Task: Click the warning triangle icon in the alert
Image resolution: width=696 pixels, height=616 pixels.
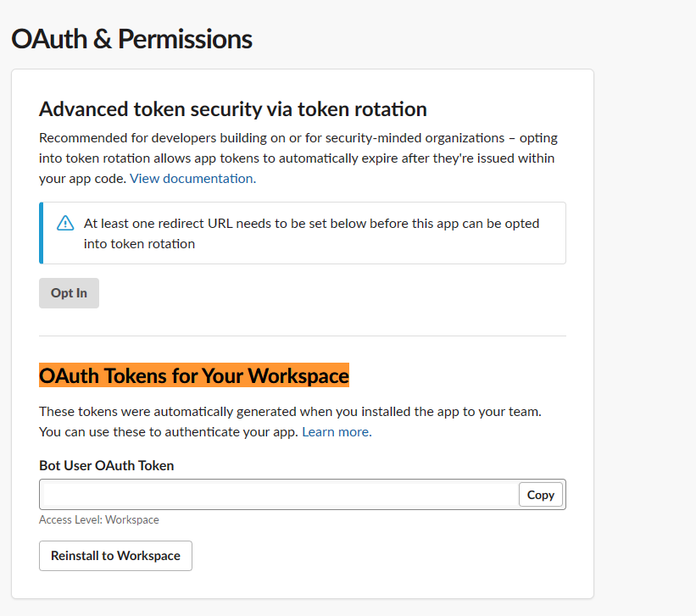Action: 65,224
